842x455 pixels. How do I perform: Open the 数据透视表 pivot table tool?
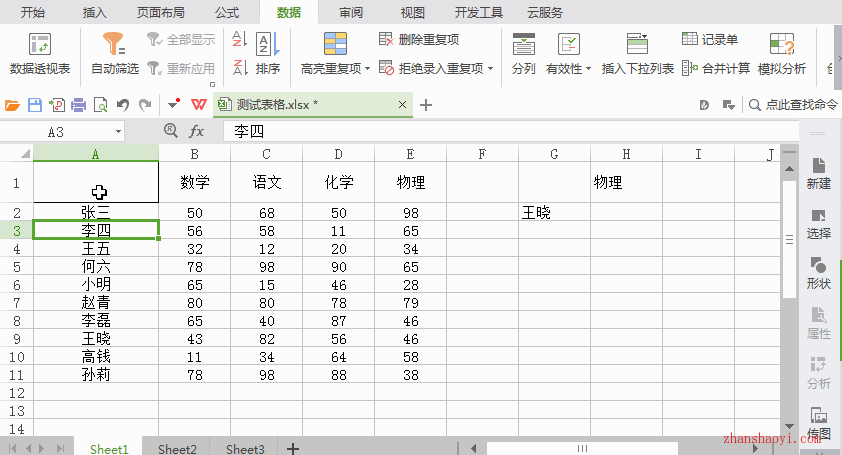coord(40,54)
